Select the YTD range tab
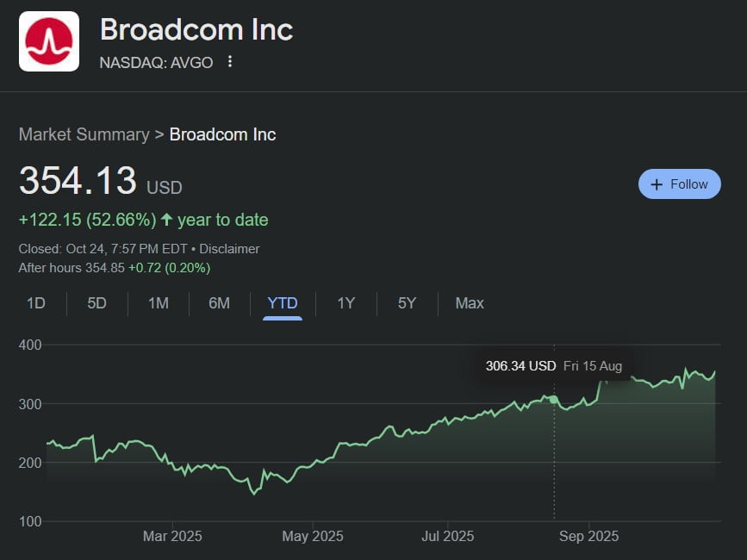The image size is (747, 560). coord(283,303)
